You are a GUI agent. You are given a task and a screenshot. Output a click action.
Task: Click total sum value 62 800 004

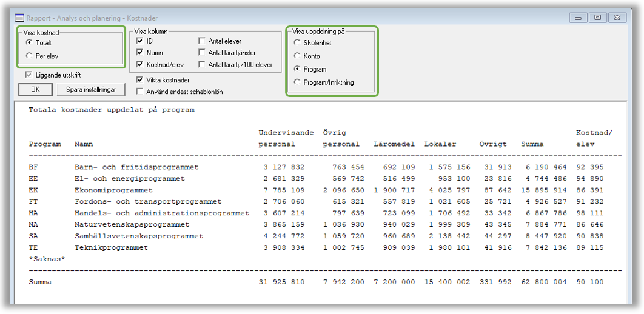tap(544, 282)
